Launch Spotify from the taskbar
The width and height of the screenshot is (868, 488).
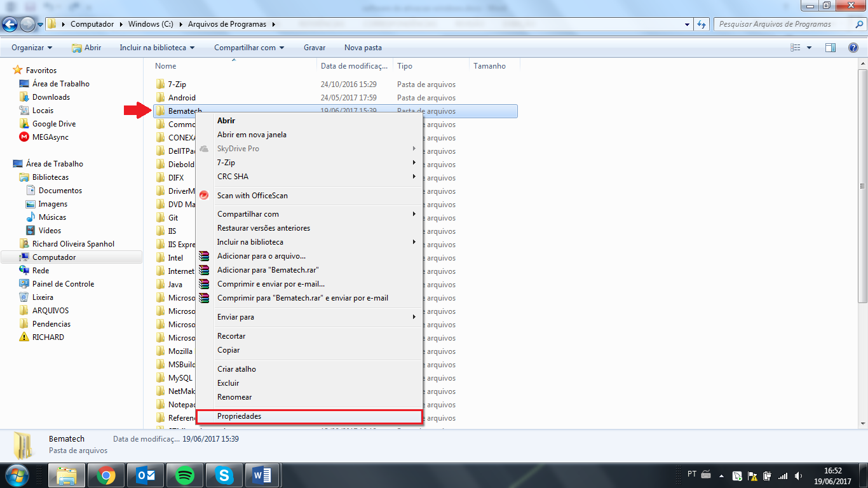[184, 475]
